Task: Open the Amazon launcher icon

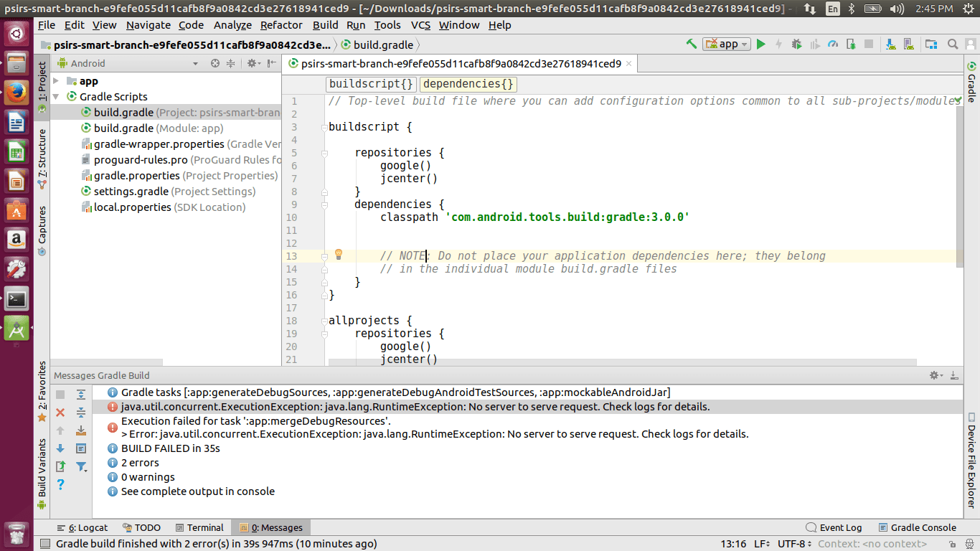Action: 17,240
